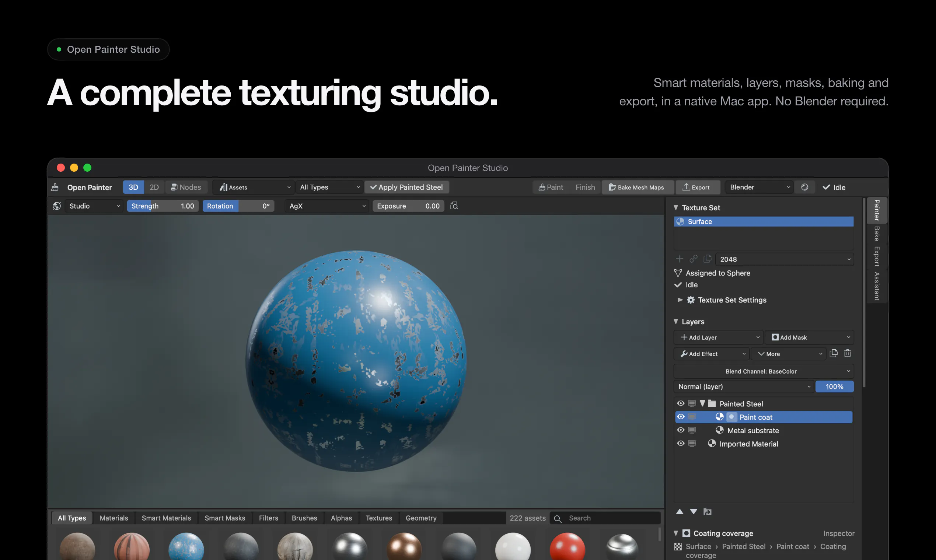Screen dimensions: 936x560
Task: Click the link texture set icon
Action: pos(693,259)
